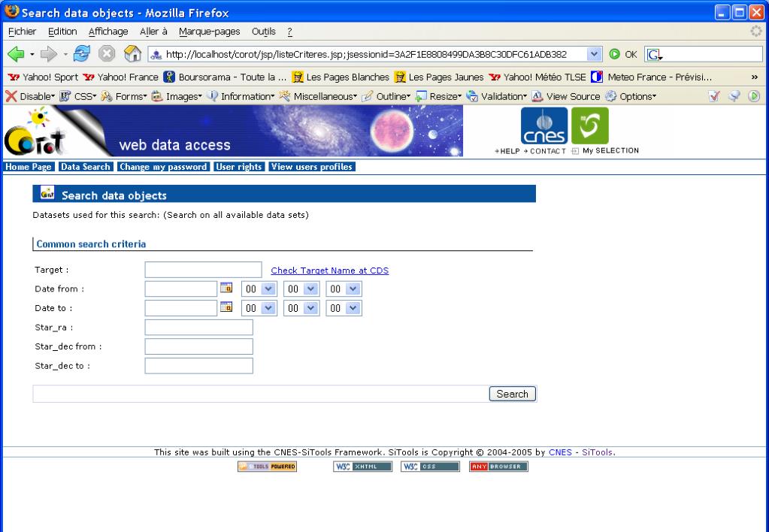Viewport: 769px width, 532px height.
Task: Open Disable menu in developer toolbar
Action: coord(30,96)
